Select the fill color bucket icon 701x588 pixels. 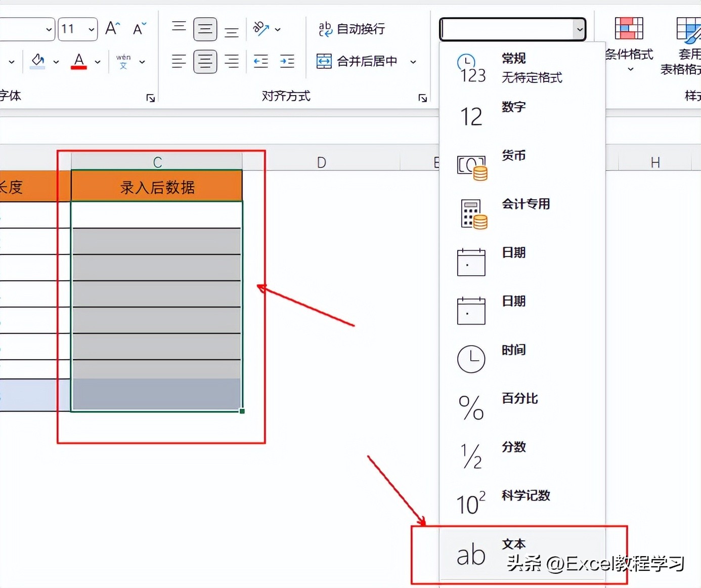(x=37, y=61)
